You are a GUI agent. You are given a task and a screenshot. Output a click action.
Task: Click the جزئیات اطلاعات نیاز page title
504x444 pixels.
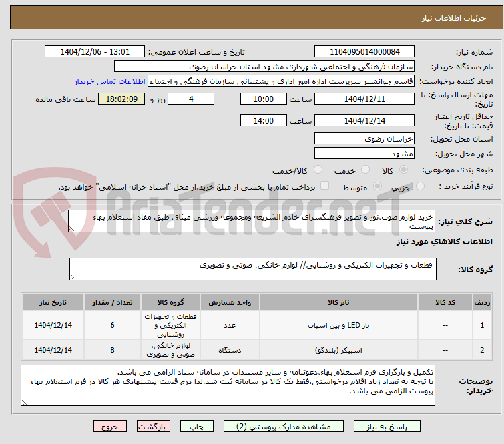point(453,18)
